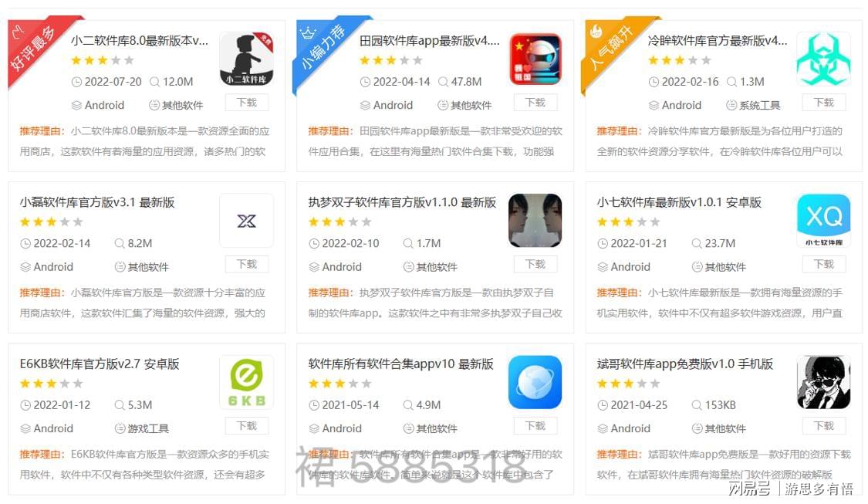Click 下载 for 田园软件库app
The image size is (868, 504).
(x=535, y=103)
